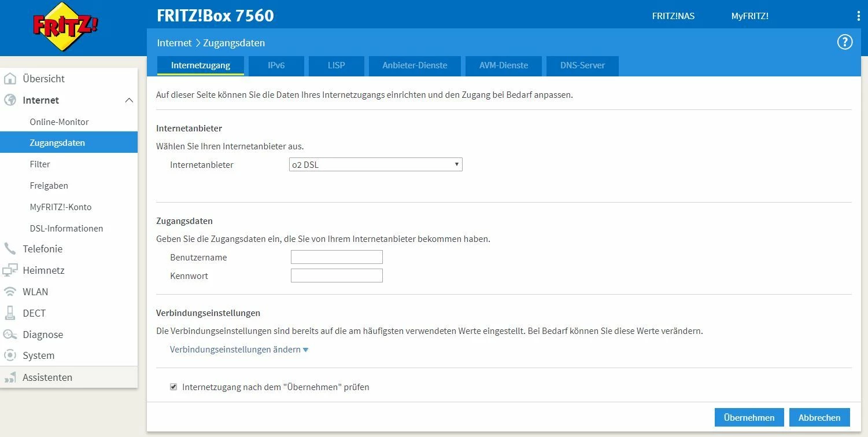Open the three-dot options menu
This screenshot has height=437, width=868.
click(x=859, y=16)
